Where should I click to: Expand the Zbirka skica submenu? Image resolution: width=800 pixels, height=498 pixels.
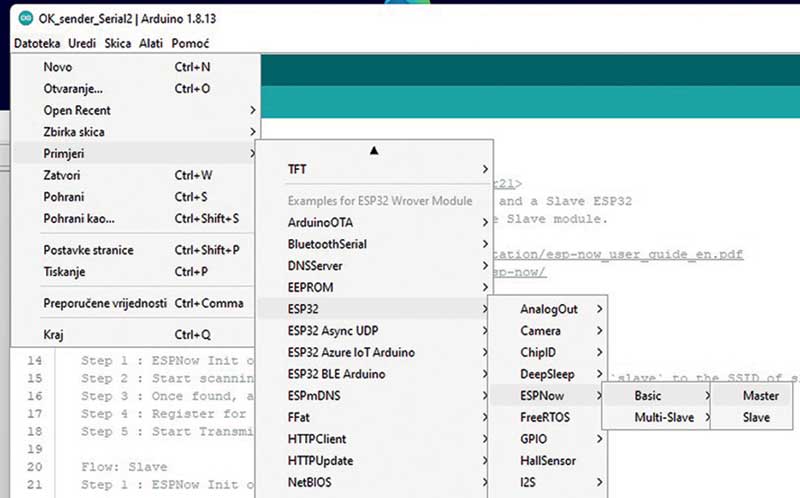tap(74, 132)
